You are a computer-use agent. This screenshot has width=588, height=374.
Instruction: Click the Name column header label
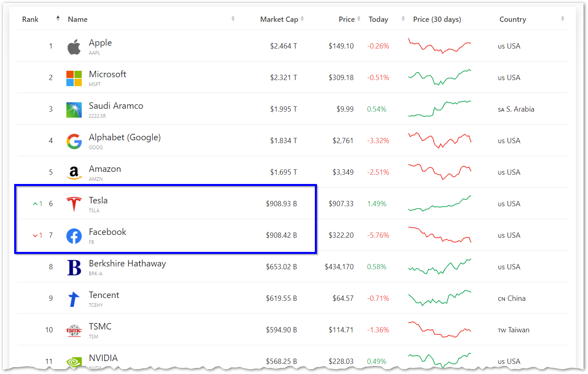[78, 19]
